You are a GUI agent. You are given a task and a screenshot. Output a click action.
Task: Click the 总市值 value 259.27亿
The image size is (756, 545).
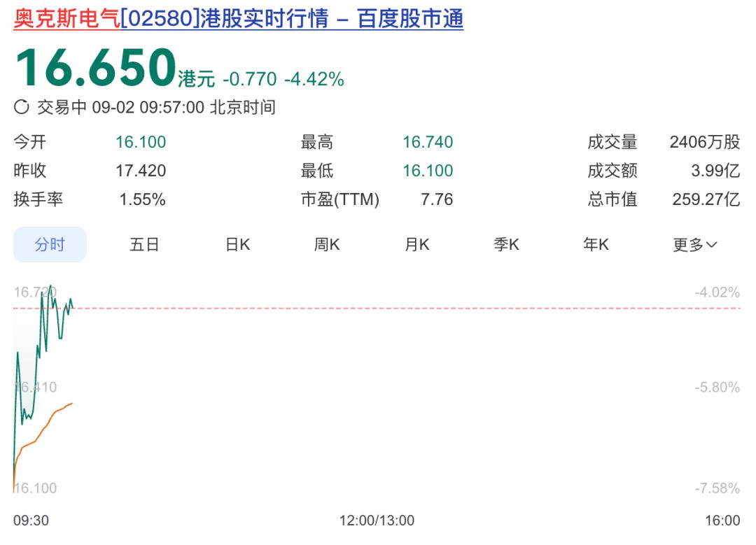pos(706,199)
